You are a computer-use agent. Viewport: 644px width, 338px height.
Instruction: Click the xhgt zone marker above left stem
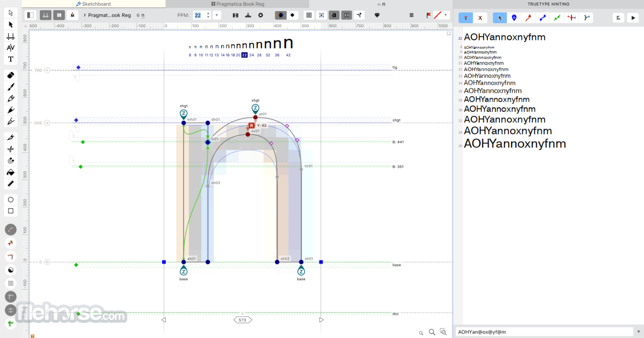[x=183, y=114]
